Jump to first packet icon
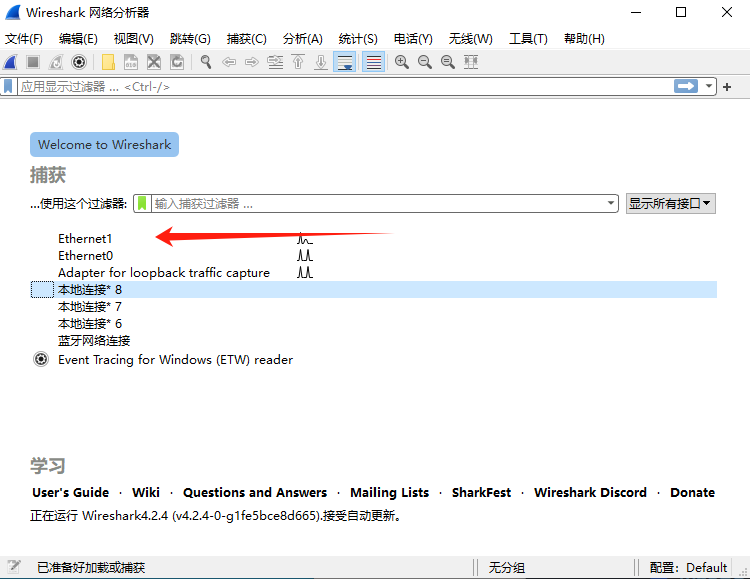Image resolution: width=750 pixels, height=579 pixels. [298, 62]
